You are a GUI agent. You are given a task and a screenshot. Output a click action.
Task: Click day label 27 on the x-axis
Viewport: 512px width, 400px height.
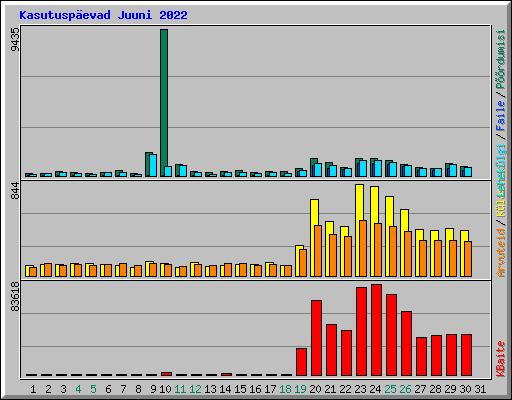tap(420, 389)
